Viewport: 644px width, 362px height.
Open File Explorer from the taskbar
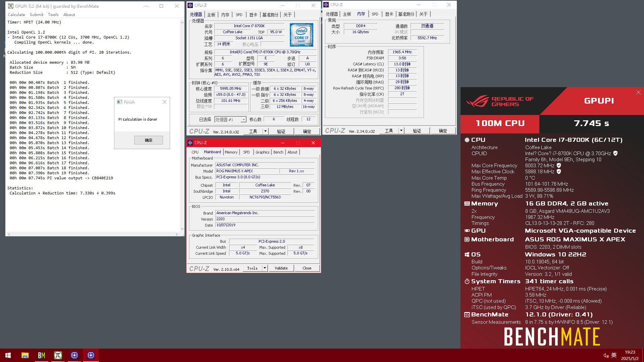click(x=25, y=355)
